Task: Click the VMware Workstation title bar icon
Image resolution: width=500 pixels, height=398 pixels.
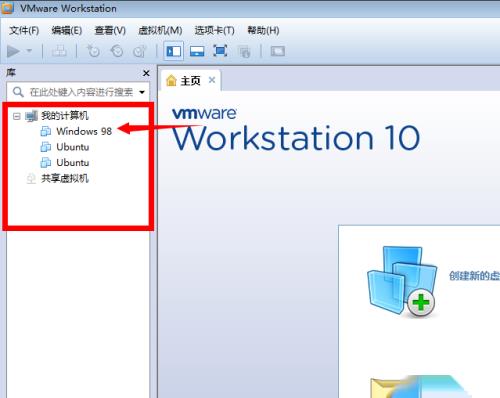Action: [7, 7]
